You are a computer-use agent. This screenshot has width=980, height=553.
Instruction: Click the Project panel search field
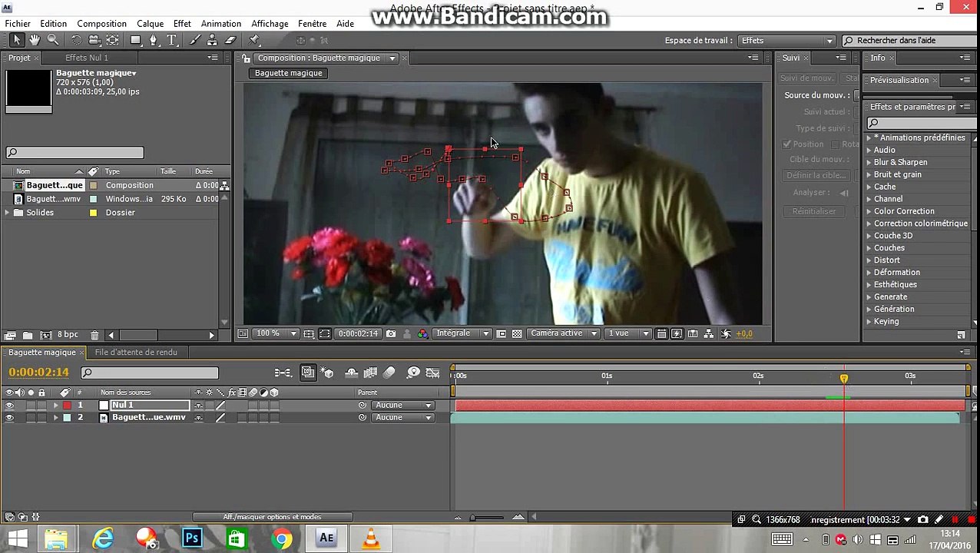pyautogui.click(x=74, y=153)
